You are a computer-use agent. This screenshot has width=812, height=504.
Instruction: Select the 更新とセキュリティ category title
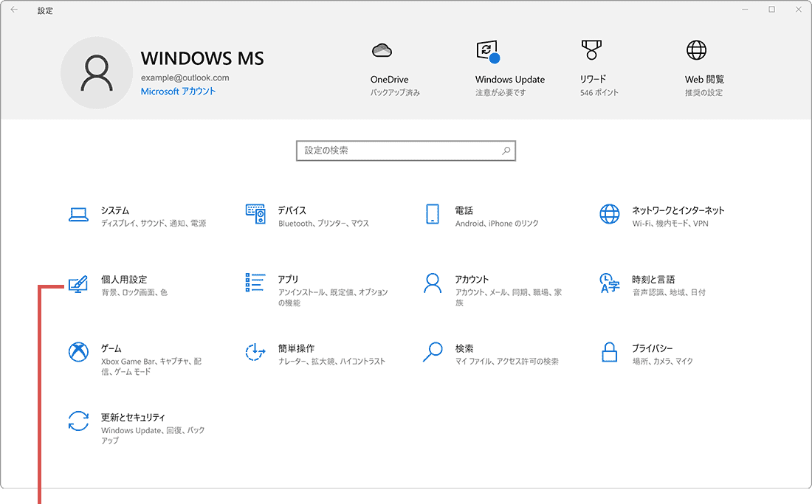(x=133, y=417)
